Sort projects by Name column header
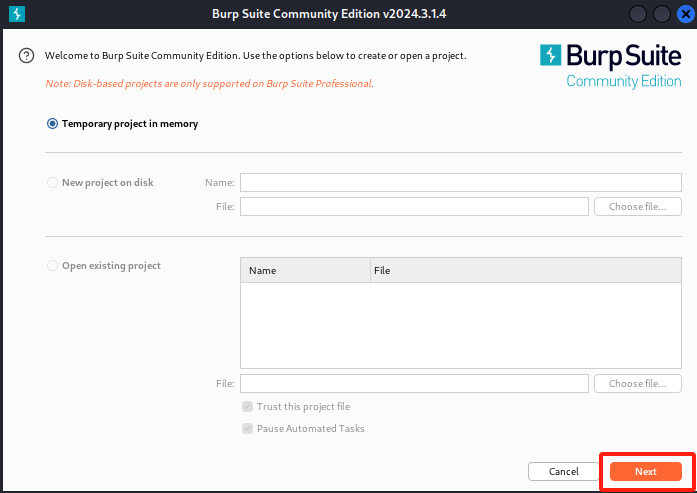697x493 pixels. coord(305,270)
